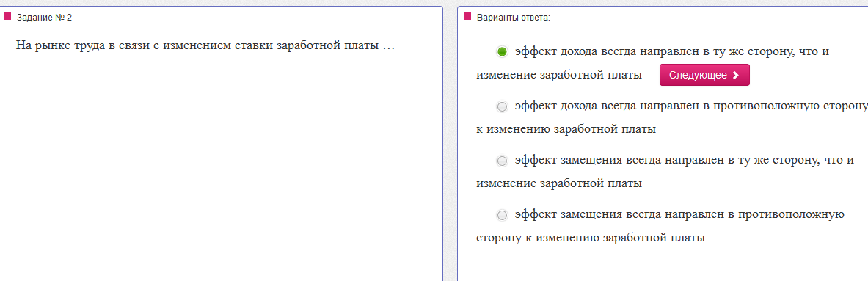Click the line 'сторону к изменению заработной платы'
The image size is (868, 281).
[x=591, y=238]
